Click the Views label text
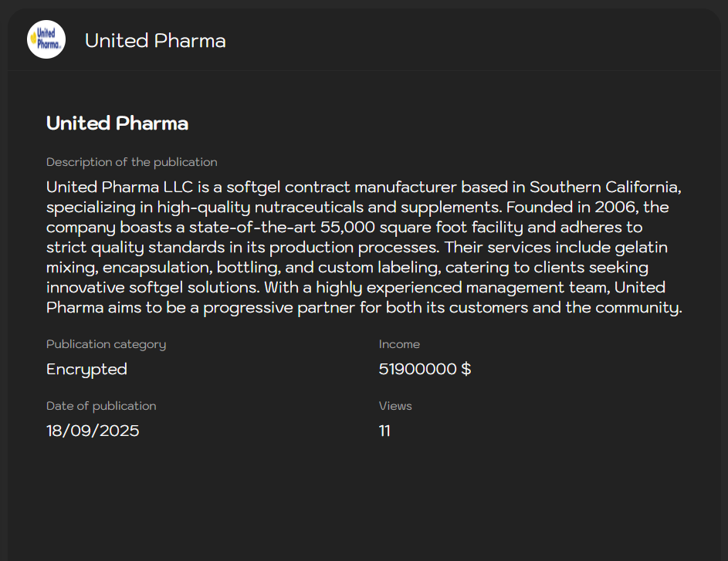Image resolution: width=728 pixels, height=561 pixels. [x=395, y=405]
